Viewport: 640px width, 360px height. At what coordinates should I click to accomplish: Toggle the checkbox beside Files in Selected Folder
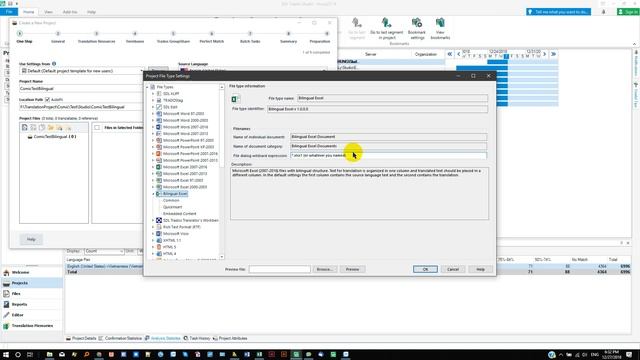click(x=97, y=128)
